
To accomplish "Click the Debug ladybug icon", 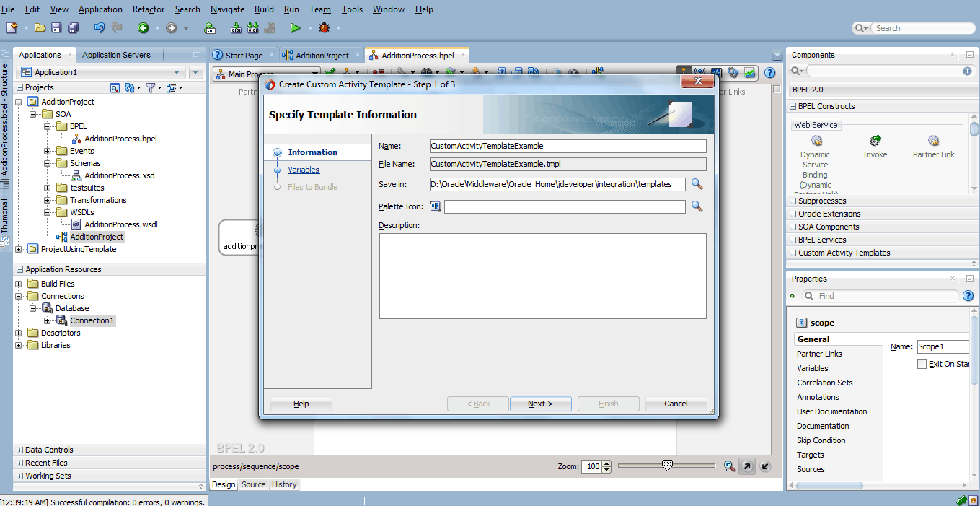I will (x=325, y=28).
